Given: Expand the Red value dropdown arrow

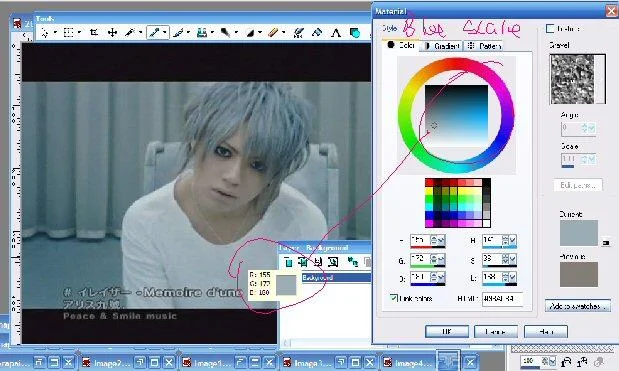Looking at the screenshot, I should pyautogui.click(x=441, y=240).
